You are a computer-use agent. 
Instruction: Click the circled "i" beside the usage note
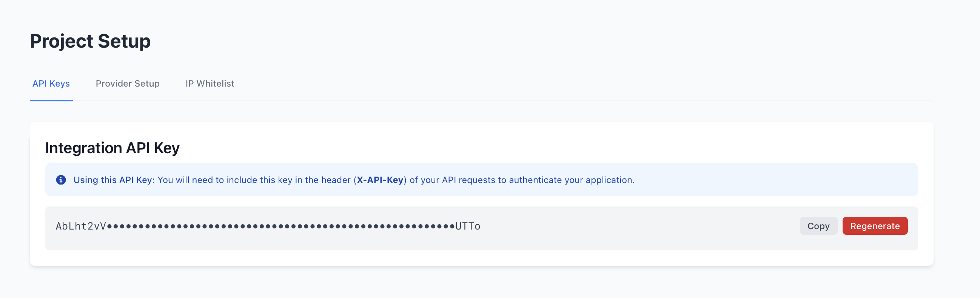pyautogui.click(x=61, y=180)
